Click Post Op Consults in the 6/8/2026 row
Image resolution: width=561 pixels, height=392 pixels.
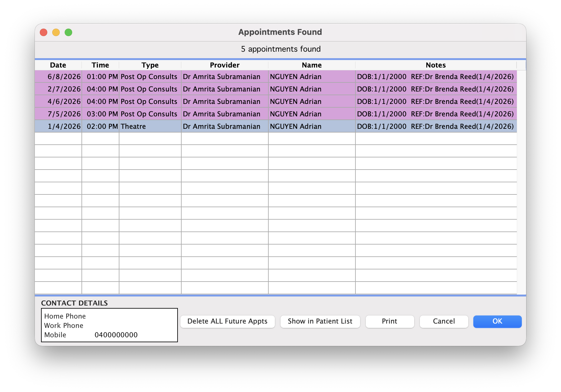tap(150, 77)
